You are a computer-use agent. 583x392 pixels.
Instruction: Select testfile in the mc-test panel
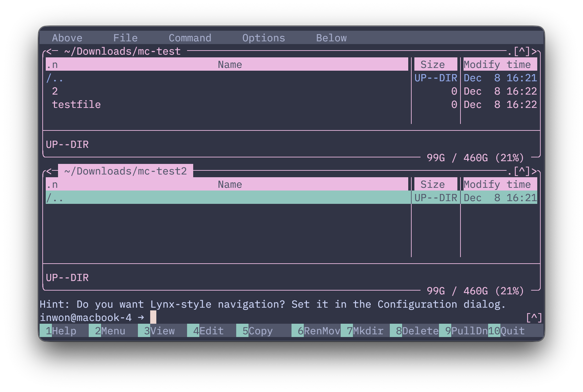[x=76, y=104]
